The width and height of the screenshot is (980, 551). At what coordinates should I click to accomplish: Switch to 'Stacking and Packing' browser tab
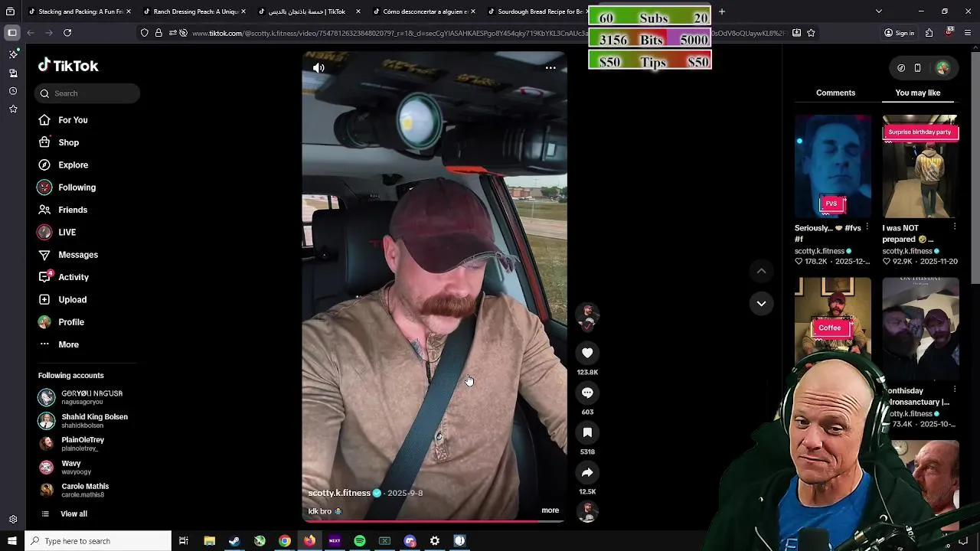[80, 11]
